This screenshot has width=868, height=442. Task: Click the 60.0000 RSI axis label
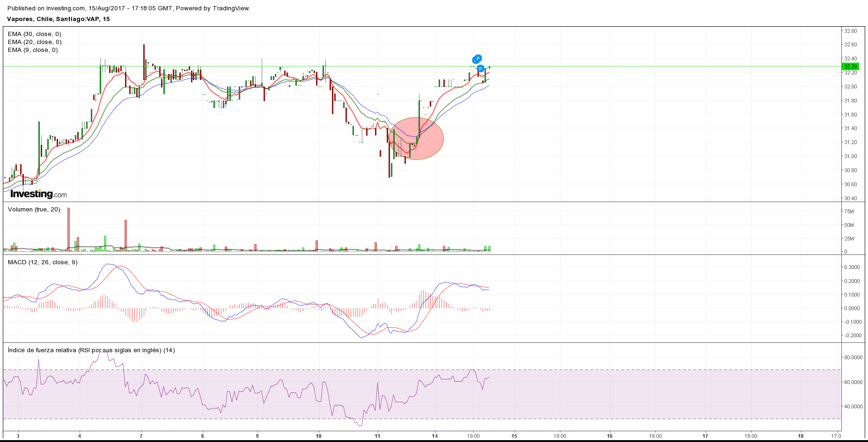point(853,382)
